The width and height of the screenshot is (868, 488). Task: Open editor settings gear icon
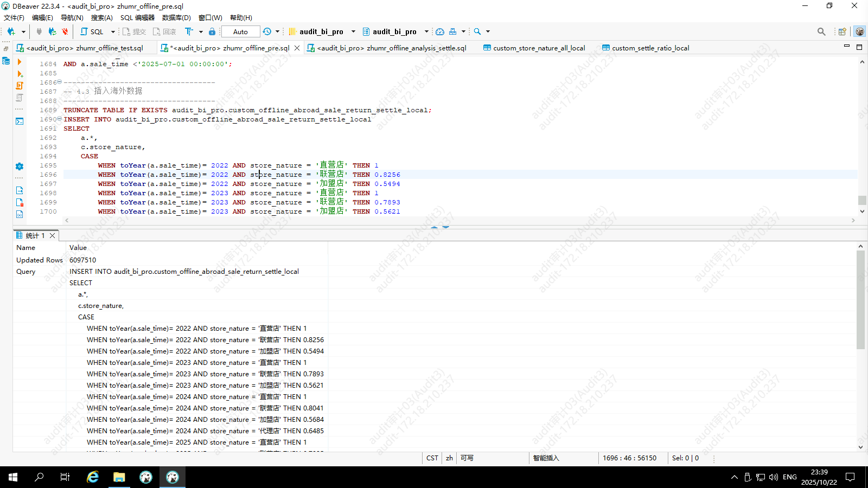tap(20, 166)
